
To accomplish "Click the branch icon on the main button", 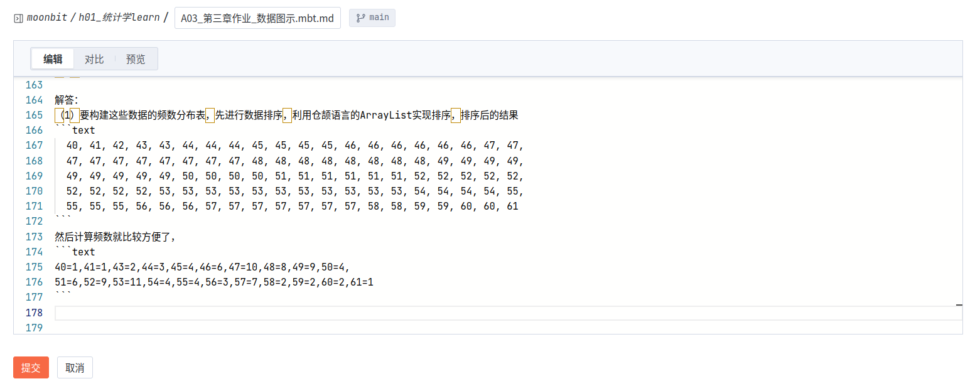I will click(x=361, y=18).
